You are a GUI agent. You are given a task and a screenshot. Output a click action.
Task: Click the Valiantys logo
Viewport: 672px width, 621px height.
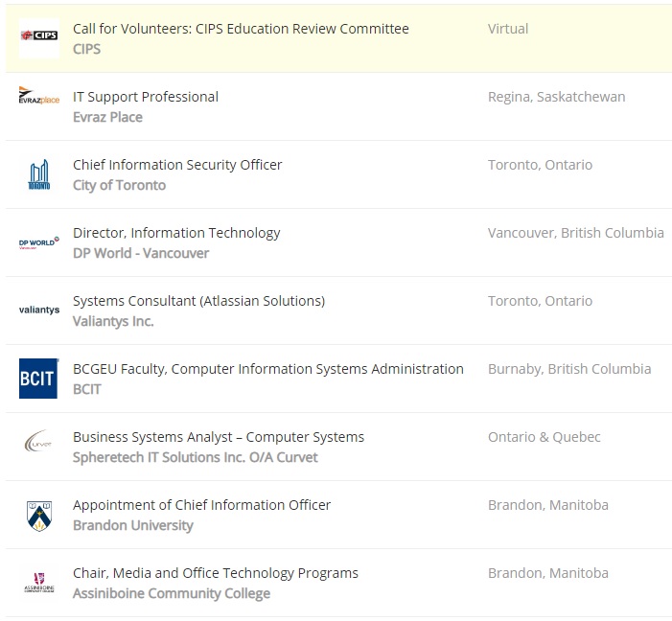click(x=38, y=310)
